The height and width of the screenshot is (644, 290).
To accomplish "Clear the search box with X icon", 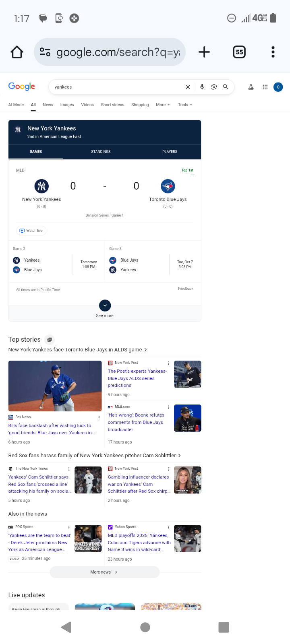I will (188, 87).
